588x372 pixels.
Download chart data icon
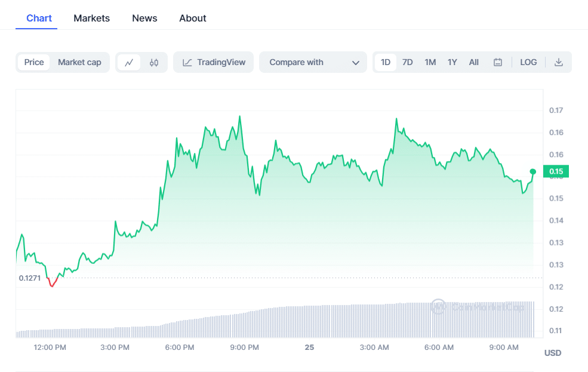click(x=558, y=62)
